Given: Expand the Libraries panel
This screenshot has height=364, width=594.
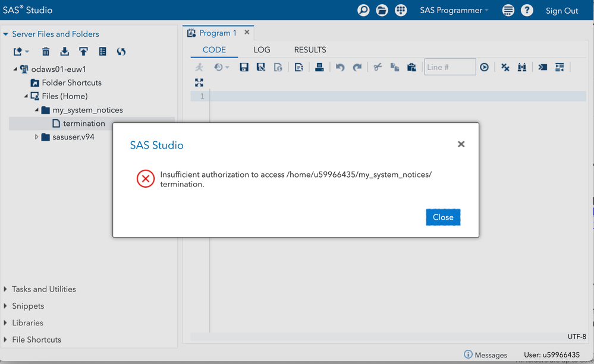Looking at the screenshot, I should 6,323.
